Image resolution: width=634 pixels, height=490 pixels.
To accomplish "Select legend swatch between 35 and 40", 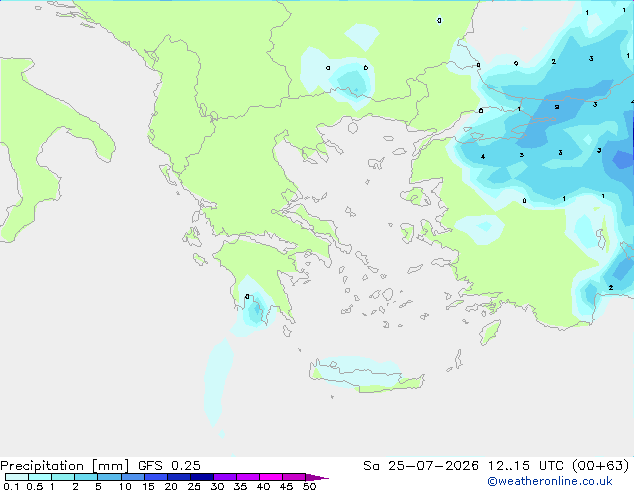I will 248,477.
